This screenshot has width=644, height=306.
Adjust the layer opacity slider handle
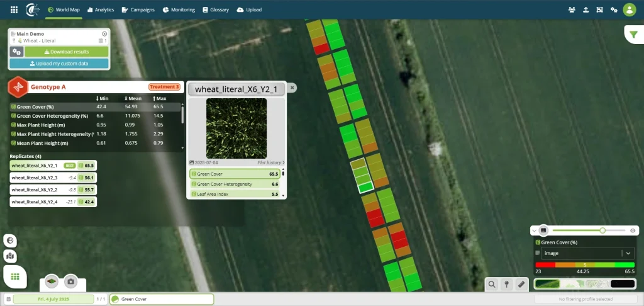click(x=602, y=230)
